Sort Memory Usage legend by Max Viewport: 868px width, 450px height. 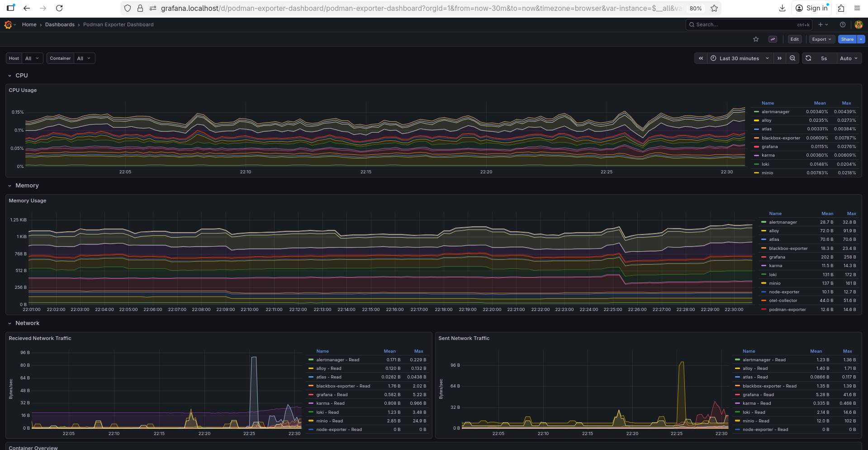coord(851,214)
